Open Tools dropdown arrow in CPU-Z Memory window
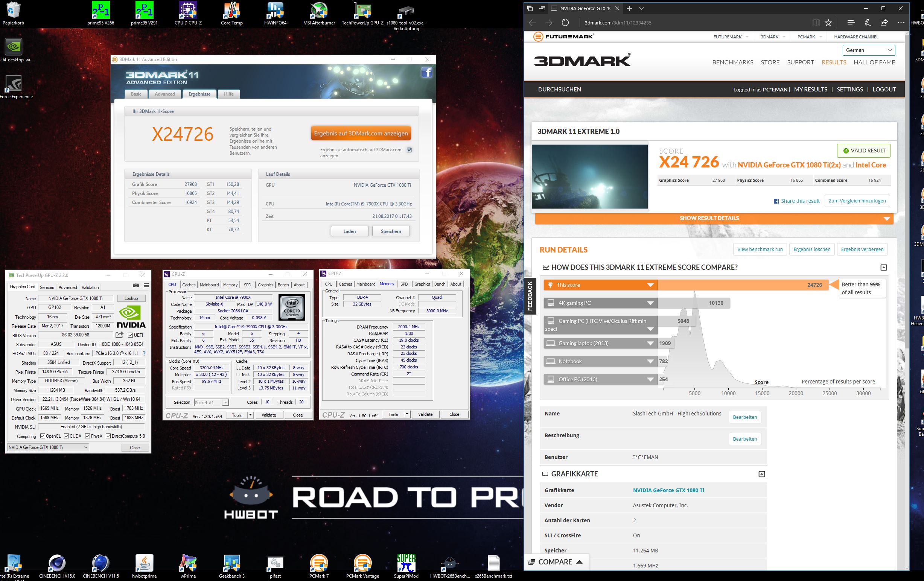 pos(407,414)
